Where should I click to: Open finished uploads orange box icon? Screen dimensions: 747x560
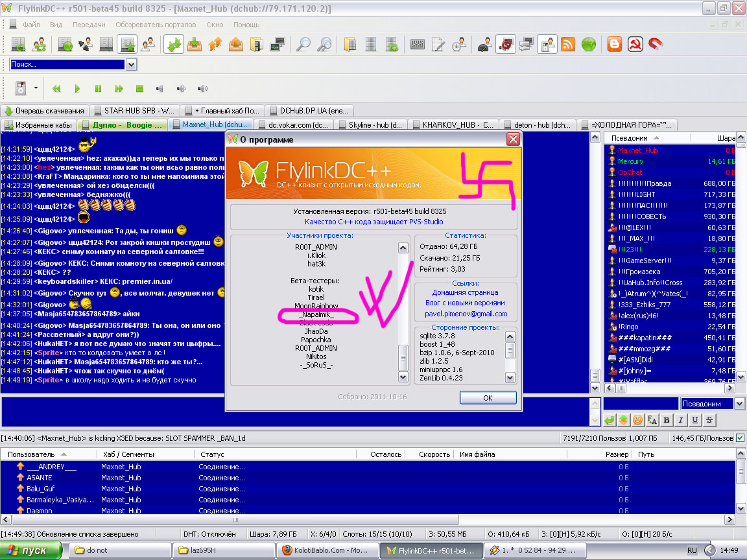tap(236, 45)
